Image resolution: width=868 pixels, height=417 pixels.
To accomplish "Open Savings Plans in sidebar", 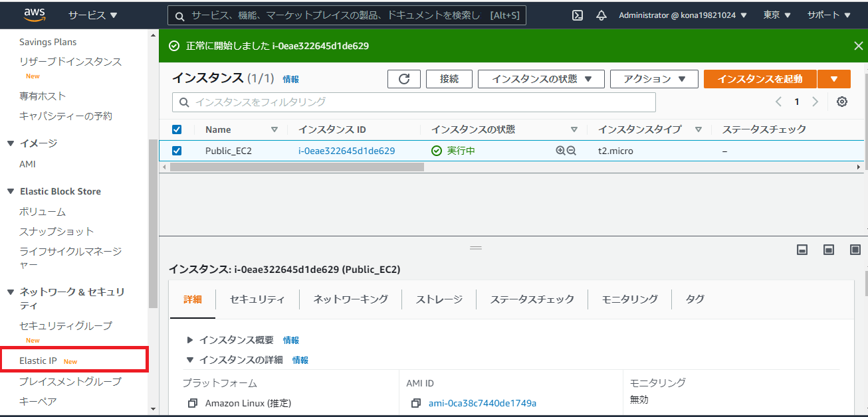I will [48, 42].
